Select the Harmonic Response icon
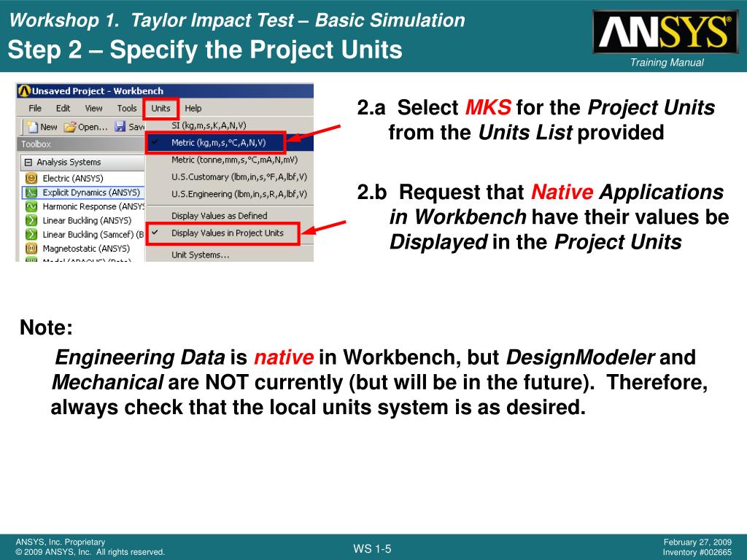This screenshot has width=747, height=560. point(31,206)
